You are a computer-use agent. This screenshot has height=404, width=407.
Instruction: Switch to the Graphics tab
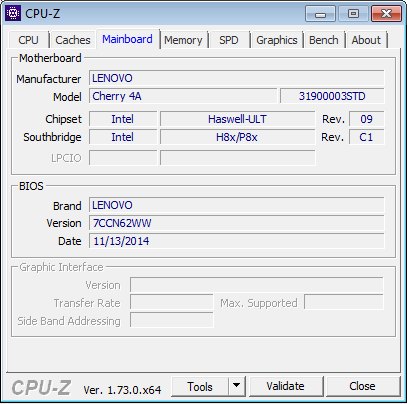[277, 40]
